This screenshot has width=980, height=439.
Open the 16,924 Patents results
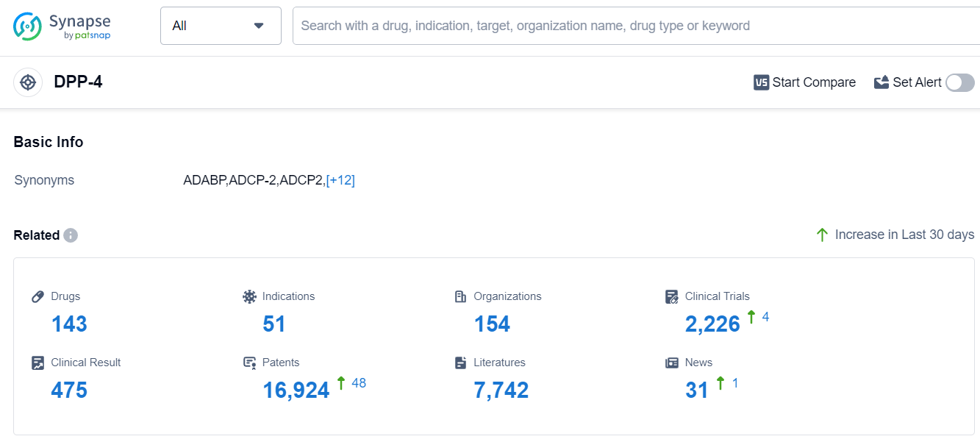pyautogui.click(x=296, y=390)
